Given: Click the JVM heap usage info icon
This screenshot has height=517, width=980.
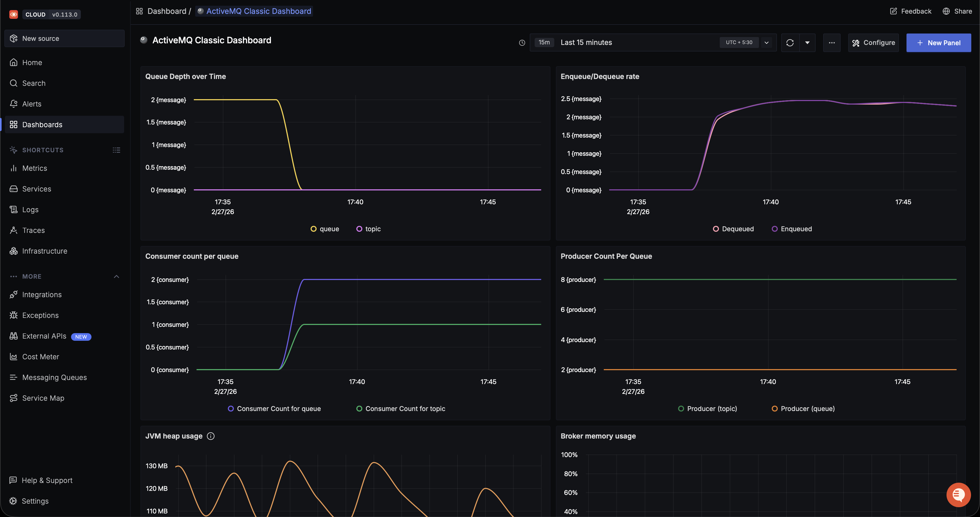Looking at the screenshot, I should [210, 436].
